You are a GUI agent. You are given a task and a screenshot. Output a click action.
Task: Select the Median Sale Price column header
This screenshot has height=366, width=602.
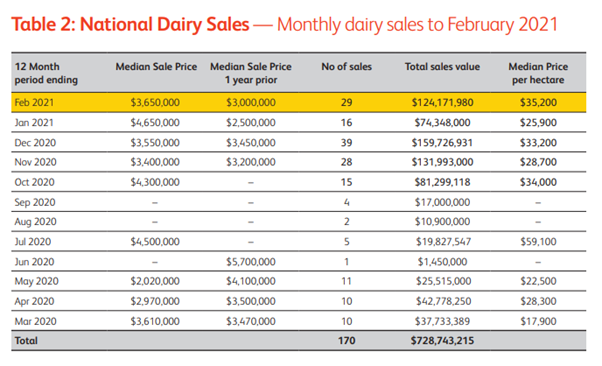tap(156, 66)
